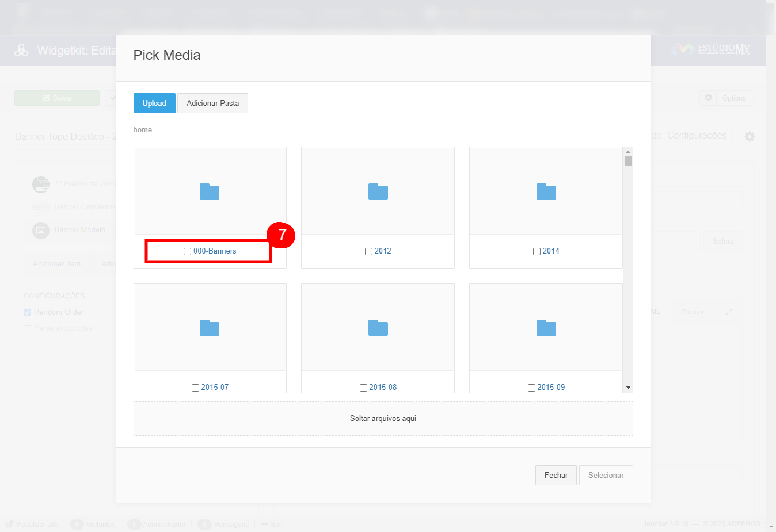Open the 2015-09 folder icon
The image size is (776, 532).
(546, 328)
